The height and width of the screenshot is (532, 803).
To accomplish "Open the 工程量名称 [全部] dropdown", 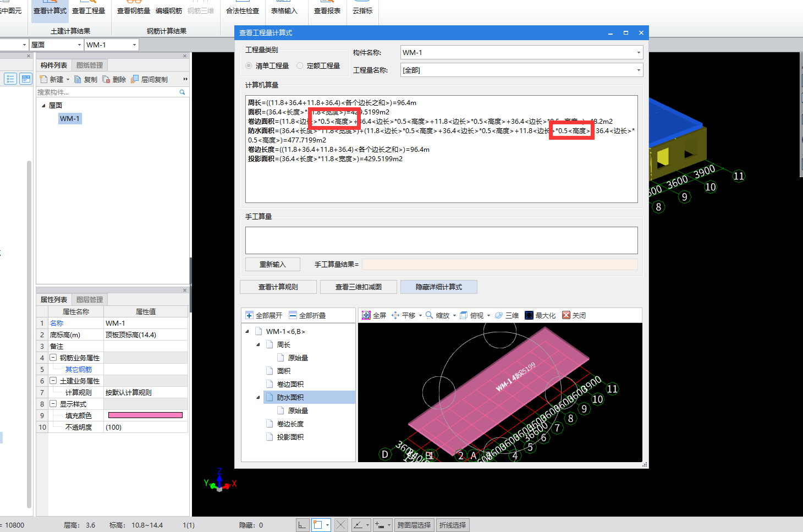I will click(639, 70).
